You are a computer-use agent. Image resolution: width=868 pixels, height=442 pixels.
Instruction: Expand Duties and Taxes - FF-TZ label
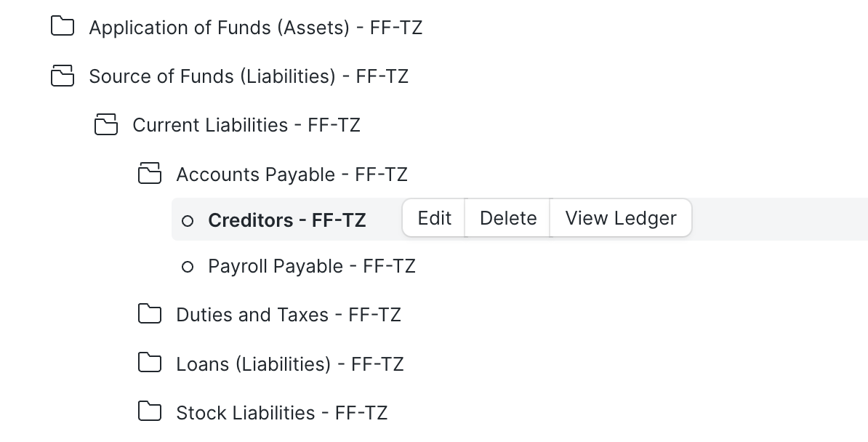[x=289, y=315]
